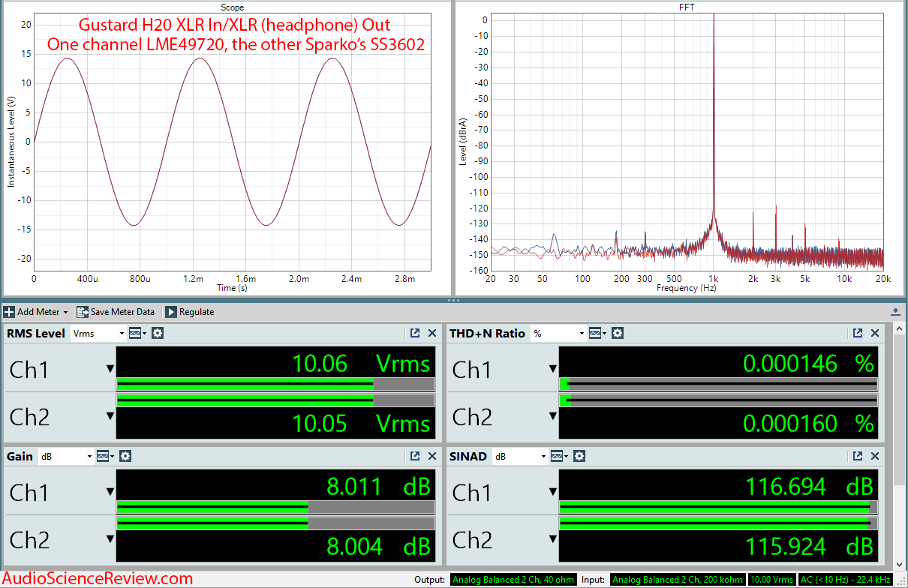Click SINAD Ch2 bar graph
The height and width of the screenshot is (588, 908).
coord(718,523)
